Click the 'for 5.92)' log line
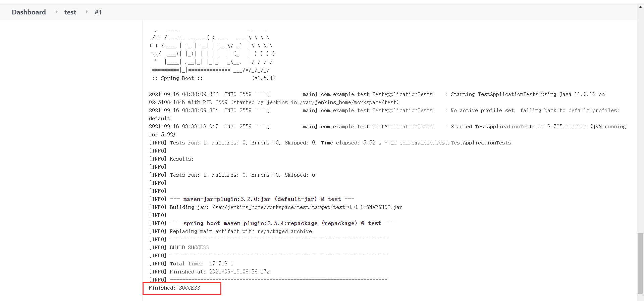Image resolution: width=644 pixels, height=301 pixels. 162,135
